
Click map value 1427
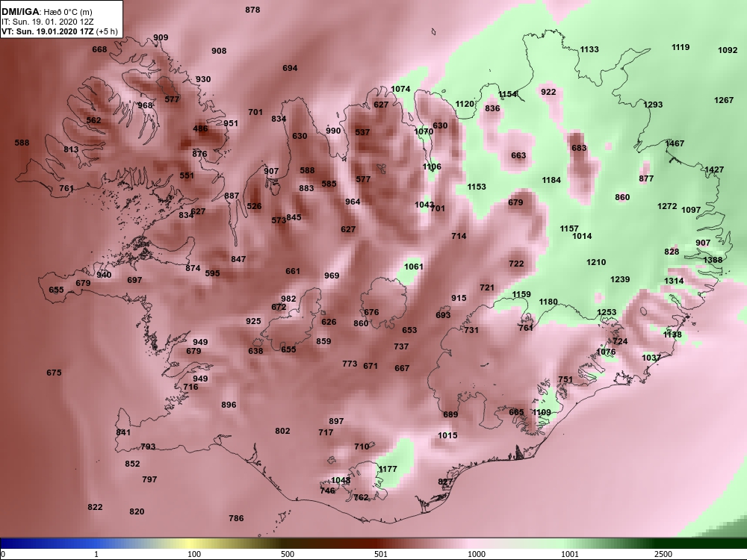click(x=714, y=169)
